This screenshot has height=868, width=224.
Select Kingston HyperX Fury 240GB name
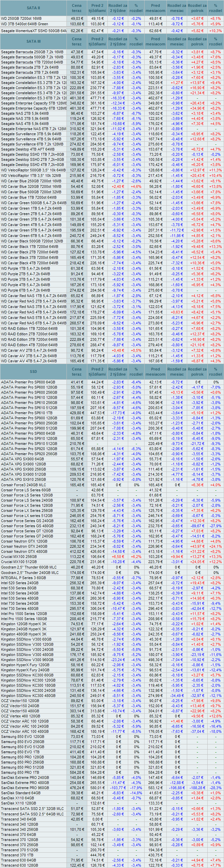click(x=25, y=670)
